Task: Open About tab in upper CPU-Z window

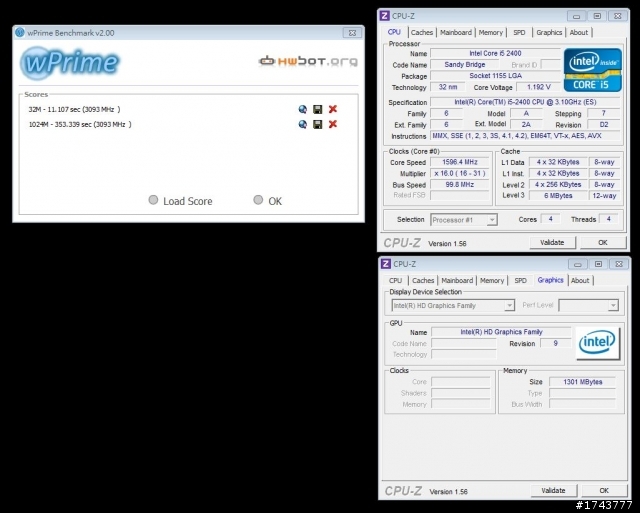Action: click(x=579, y=32)
